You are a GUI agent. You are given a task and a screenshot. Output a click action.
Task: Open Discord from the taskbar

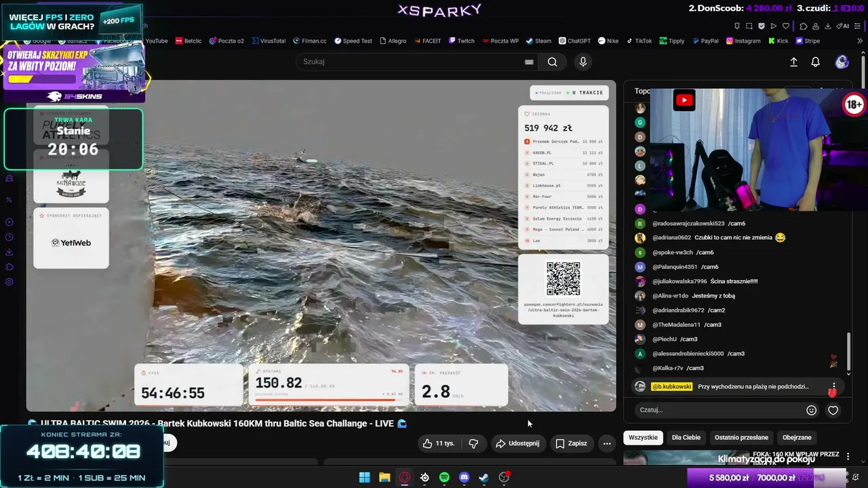pyautogui.click(x=464, y=477)
